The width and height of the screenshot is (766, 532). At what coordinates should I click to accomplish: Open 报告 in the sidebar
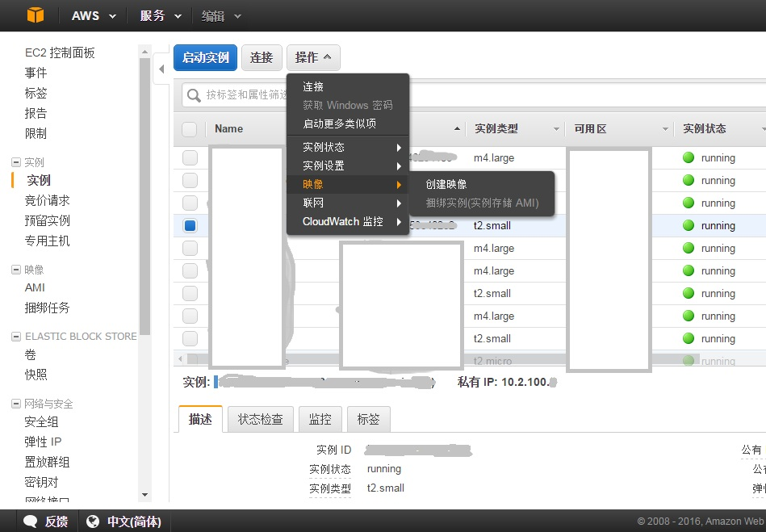[36, 113]
